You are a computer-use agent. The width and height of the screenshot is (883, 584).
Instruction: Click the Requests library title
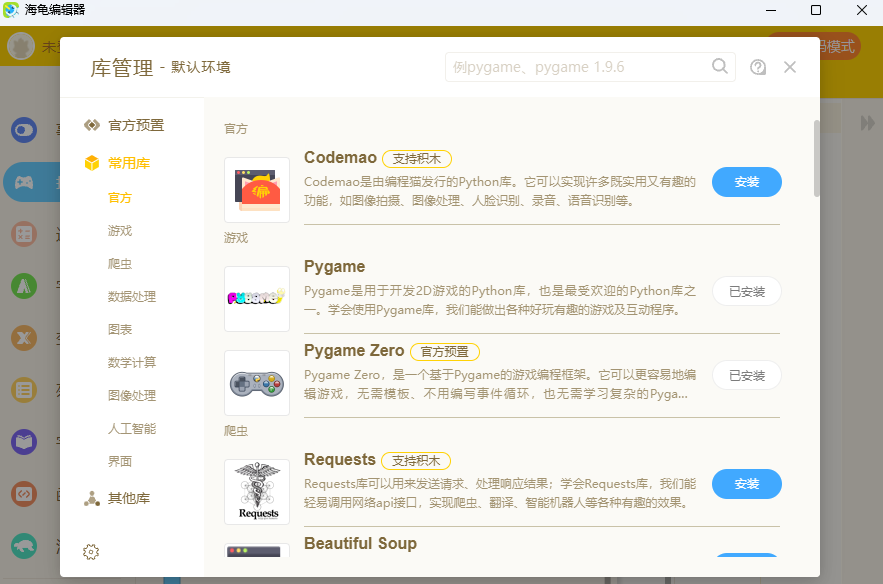[340, 460]
